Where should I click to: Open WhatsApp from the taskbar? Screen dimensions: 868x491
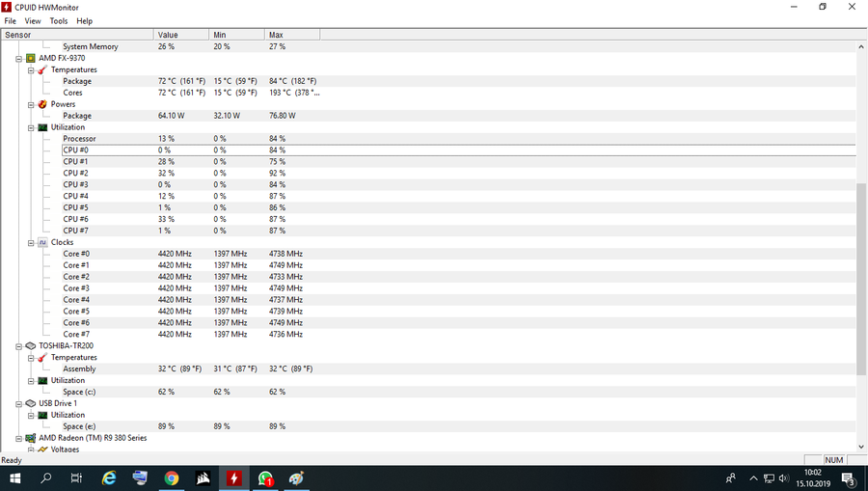265,478
